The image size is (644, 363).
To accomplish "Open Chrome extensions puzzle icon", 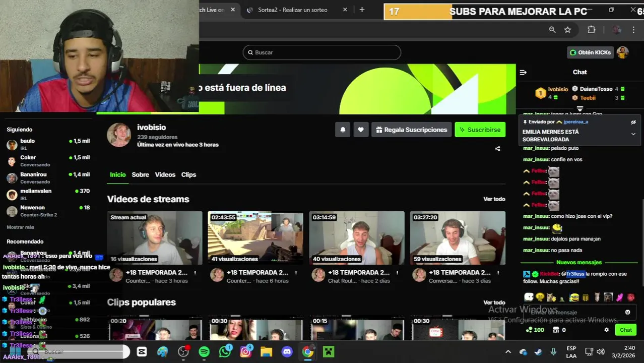I will click(x=592, y=30).
